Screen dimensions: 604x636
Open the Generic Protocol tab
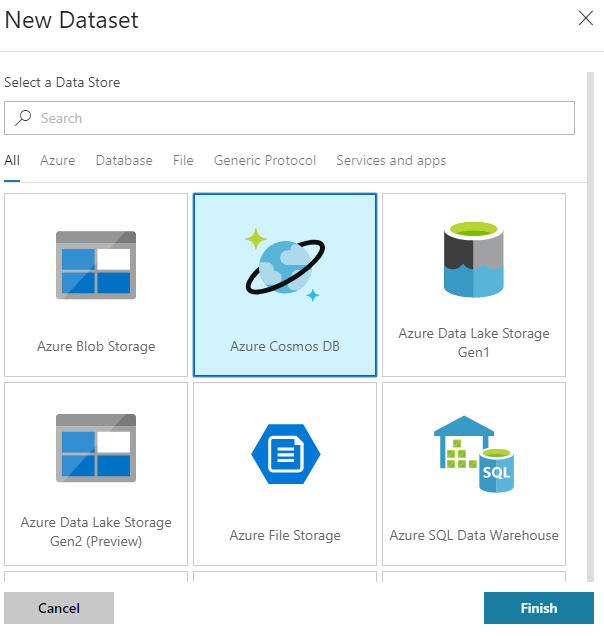pyautogui.click(x=265, y=160)
